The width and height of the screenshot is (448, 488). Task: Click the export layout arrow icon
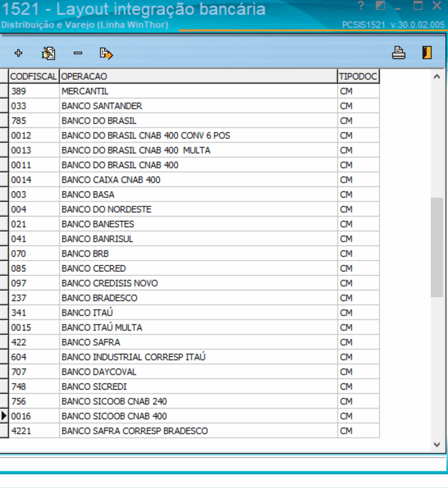pyautogui.click(x=106, y=53)
